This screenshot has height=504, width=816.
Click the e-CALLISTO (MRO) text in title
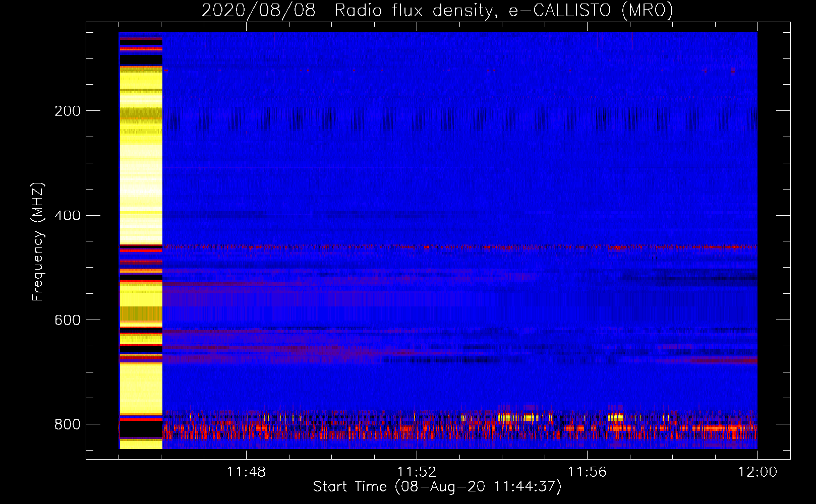click(591, 10)
